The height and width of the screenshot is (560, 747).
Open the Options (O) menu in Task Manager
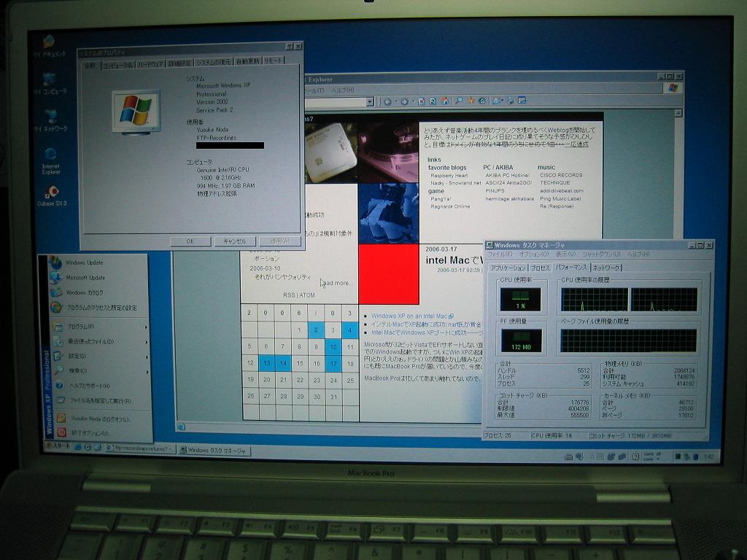point(533,254)
